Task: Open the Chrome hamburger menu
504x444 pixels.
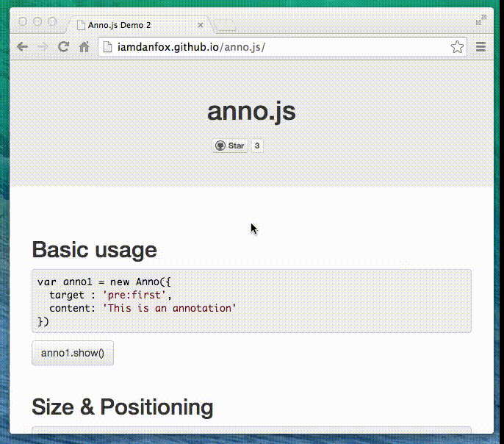Action: [x=481, y=47]
